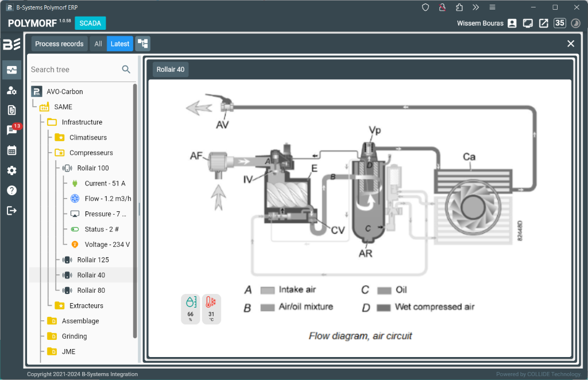Image resolution: width=588 pixels, height=380 pixels.
Task: Click the shield icon in title bar
Action: click(x=425, y=7)
